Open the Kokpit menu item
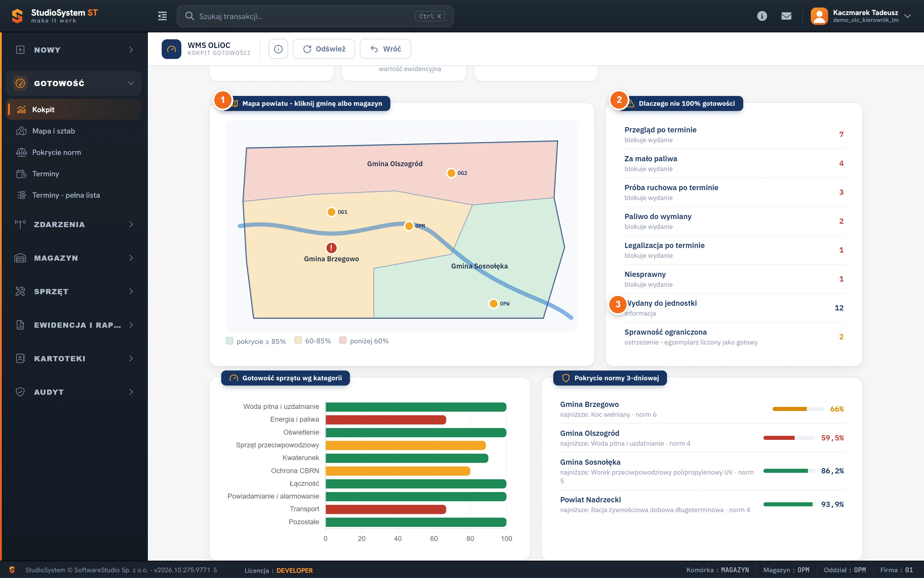924x578 pixels. click(x=74, y=110)
